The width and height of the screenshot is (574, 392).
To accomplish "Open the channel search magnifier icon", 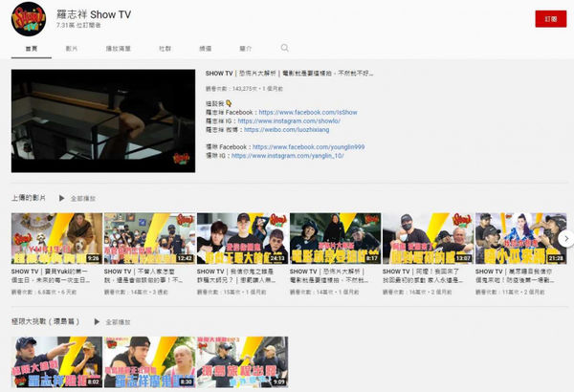I will pos(284,47).
